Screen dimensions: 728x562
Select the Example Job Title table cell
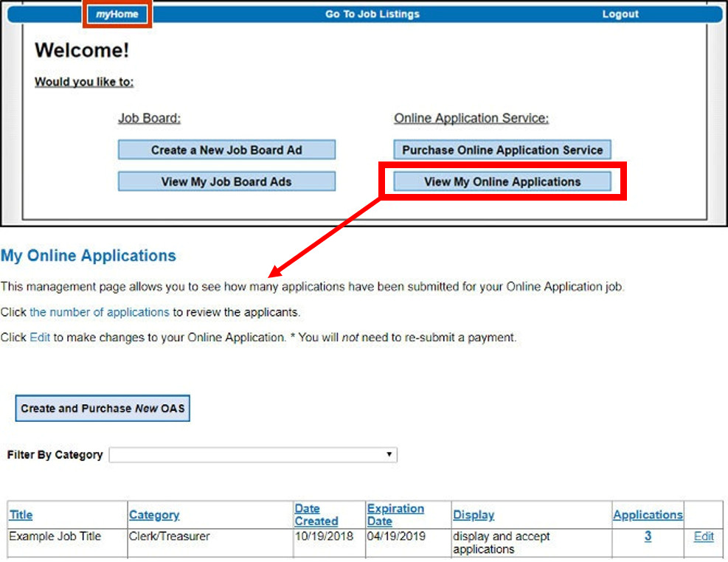[x=55, y=537]
